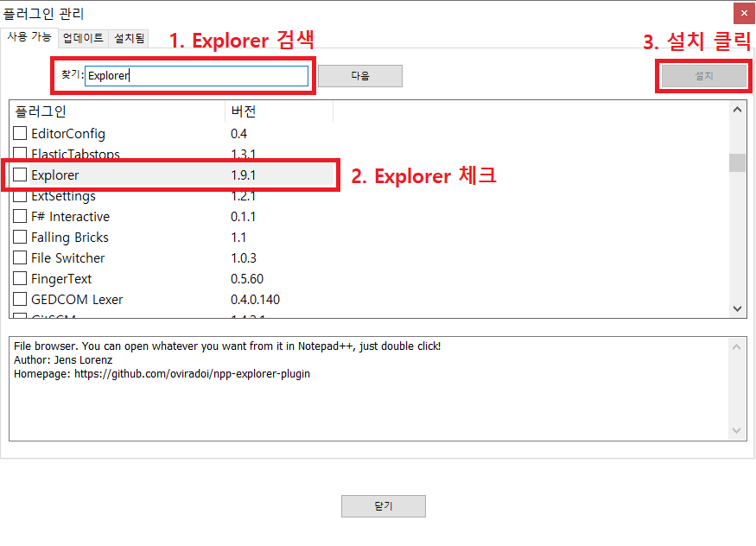Image resolution: width=756 pixels, height=546 pixels.
Task: Close the plugin manager window with X
Action: [744, 13]
